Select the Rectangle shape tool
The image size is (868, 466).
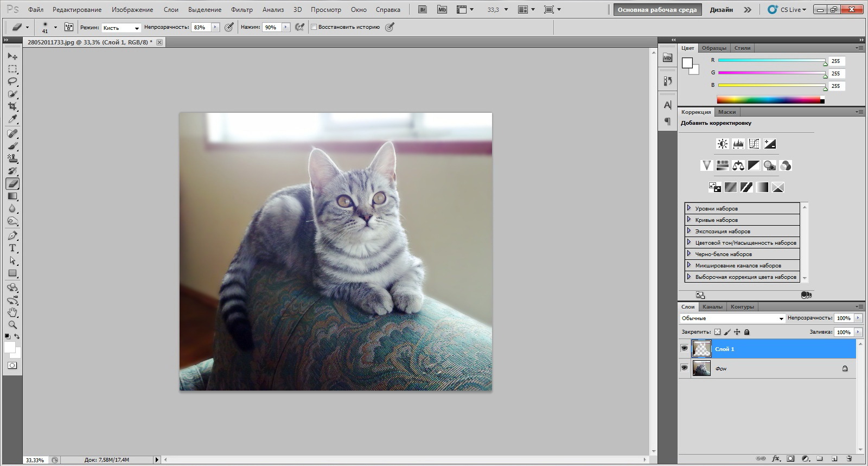(12, 273)
